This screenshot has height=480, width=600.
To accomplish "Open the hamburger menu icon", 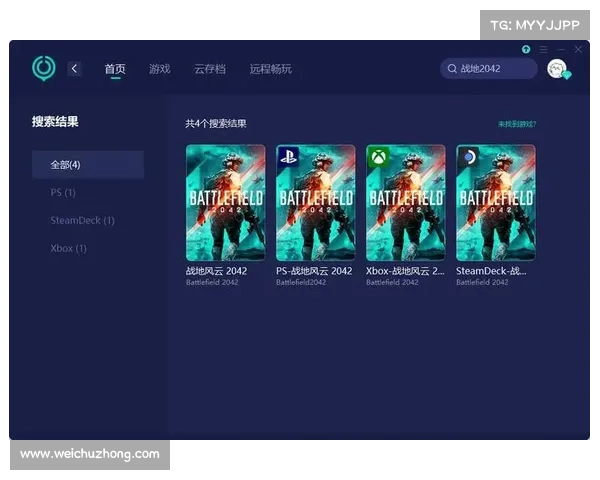I will (543, 49).
